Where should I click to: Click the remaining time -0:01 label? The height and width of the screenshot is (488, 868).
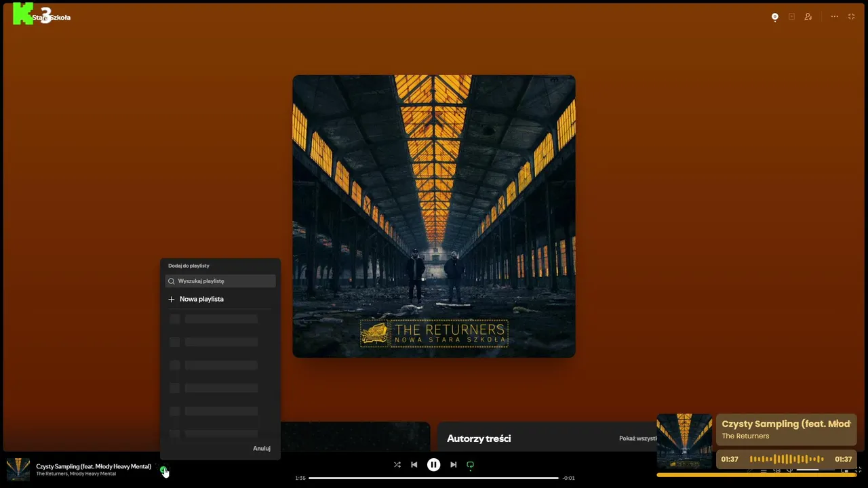click(x=569, y=478)
